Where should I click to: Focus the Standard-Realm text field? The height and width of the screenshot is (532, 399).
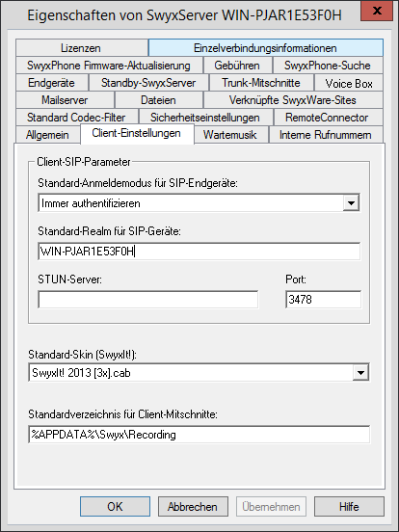click(x=199, y=252)
